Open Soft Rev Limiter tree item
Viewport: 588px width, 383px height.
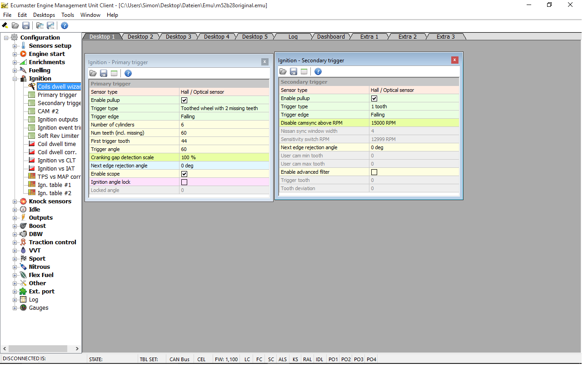coord(58,136)
